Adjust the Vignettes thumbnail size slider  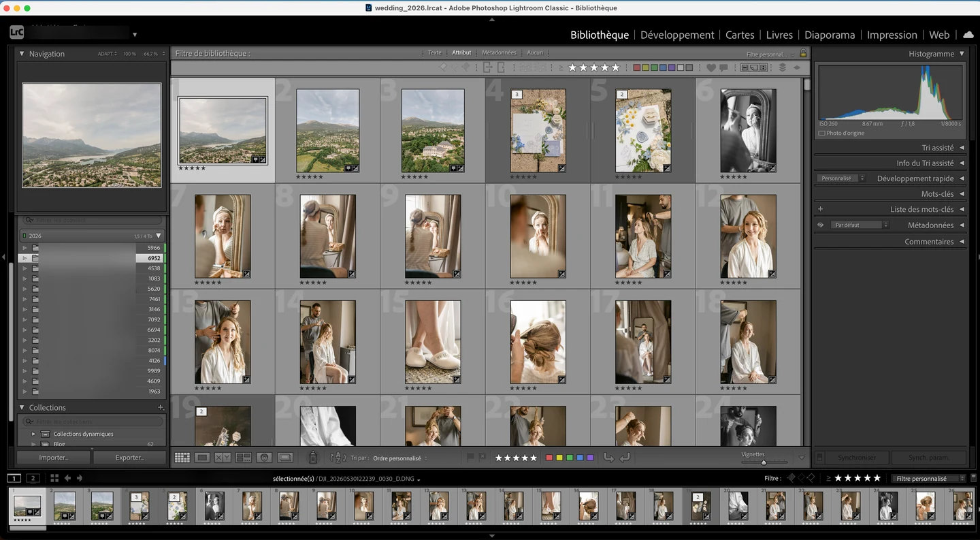click(764, 462)
